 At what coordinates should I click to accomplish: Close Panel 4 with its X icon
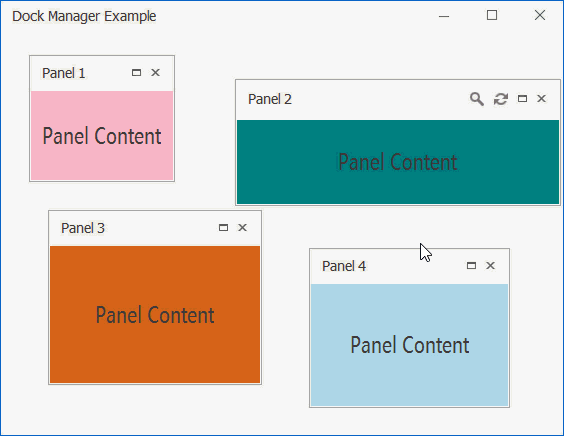(490, 266)
